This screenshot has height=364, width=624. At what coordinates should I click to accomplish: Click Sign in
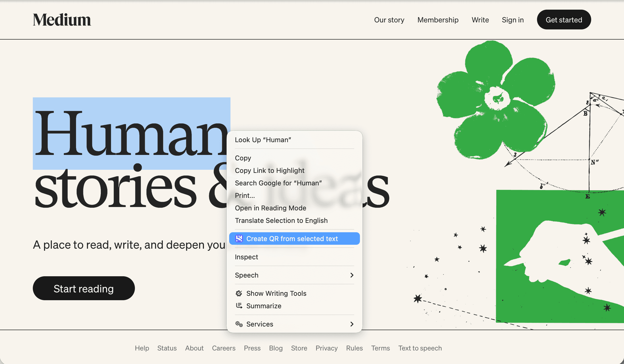pos(513,20)
